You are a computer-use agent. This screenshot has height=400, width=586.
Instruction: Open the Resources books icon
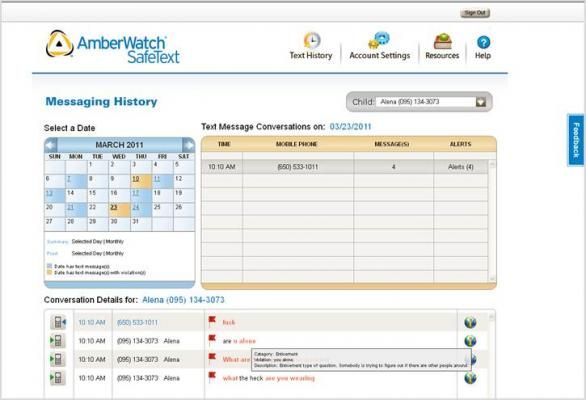442,41
